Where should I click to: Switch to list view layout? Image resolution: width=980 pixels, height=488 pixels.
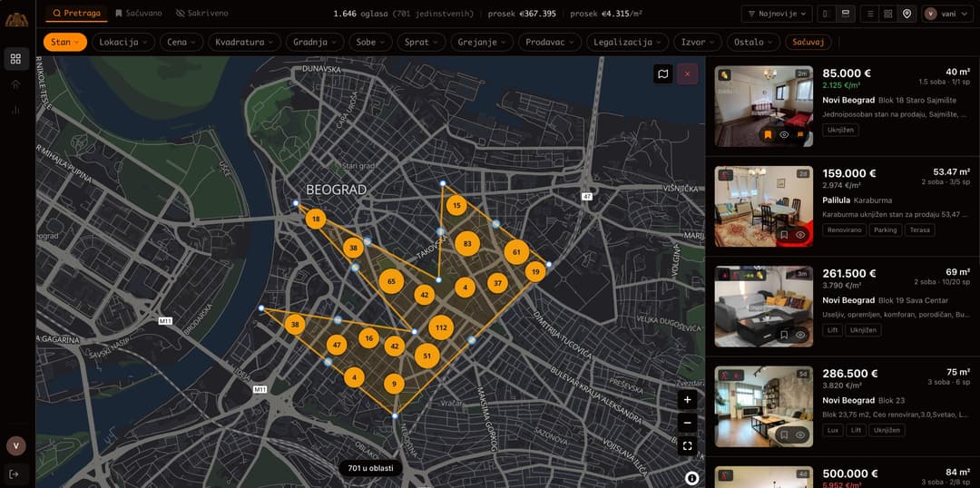[x=869, y=14]
